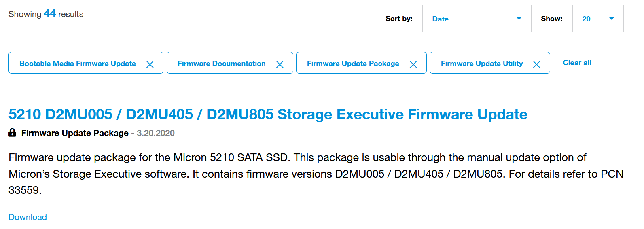Click X on Firmware Update Package chip
Viewport: 644px width, 229px height.
413,64
